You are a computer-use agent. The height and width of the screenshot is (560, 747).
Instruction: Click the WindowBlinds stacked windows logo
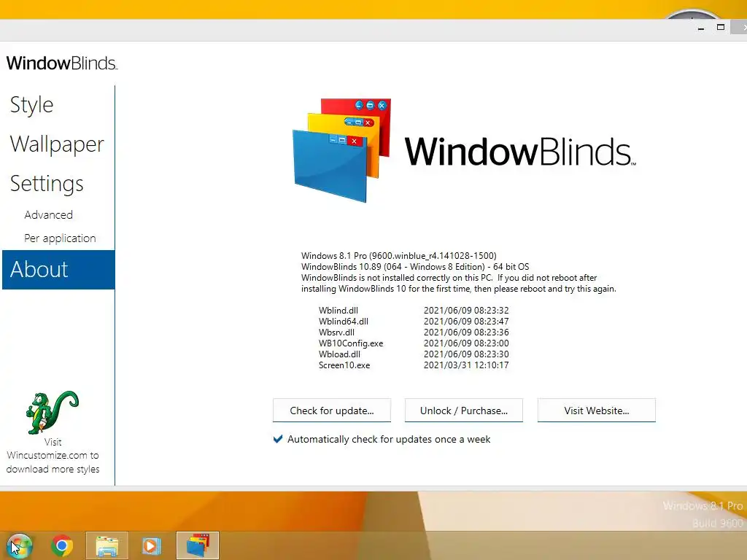(342, 150)
